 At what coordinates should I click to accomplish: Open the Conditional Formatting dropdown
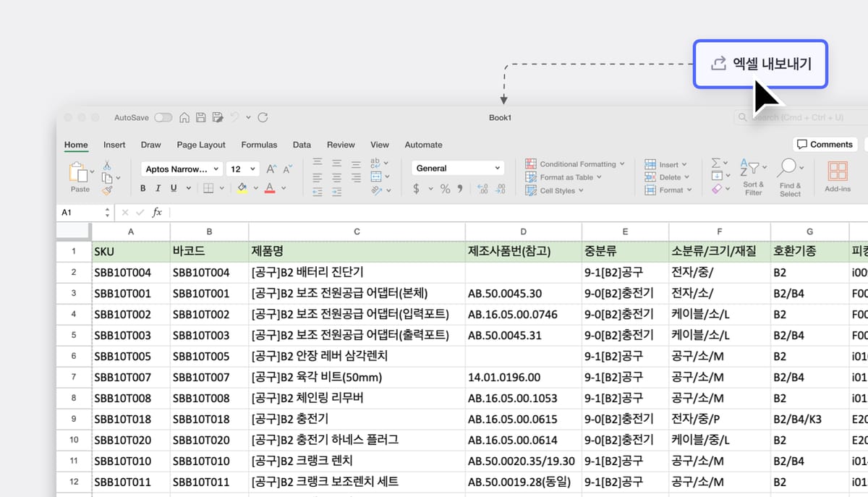(x=576, y=164)
